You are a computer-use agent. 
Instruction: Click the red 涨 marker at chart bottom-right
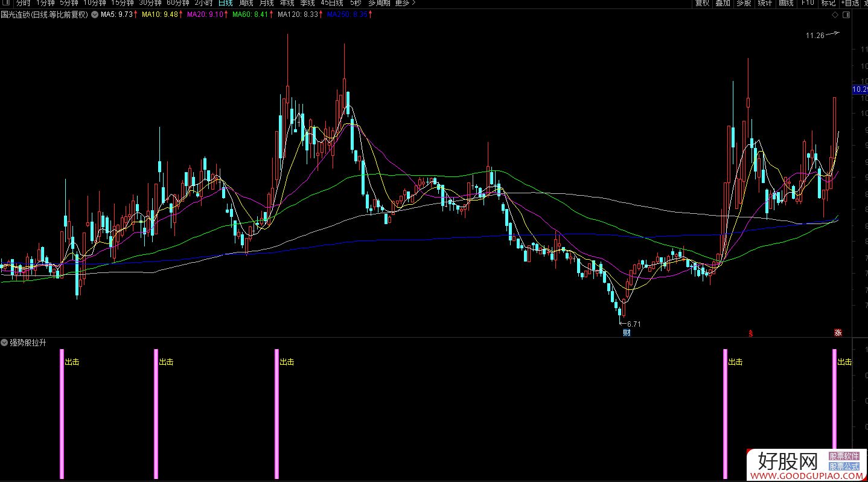[x=838, y=332]
